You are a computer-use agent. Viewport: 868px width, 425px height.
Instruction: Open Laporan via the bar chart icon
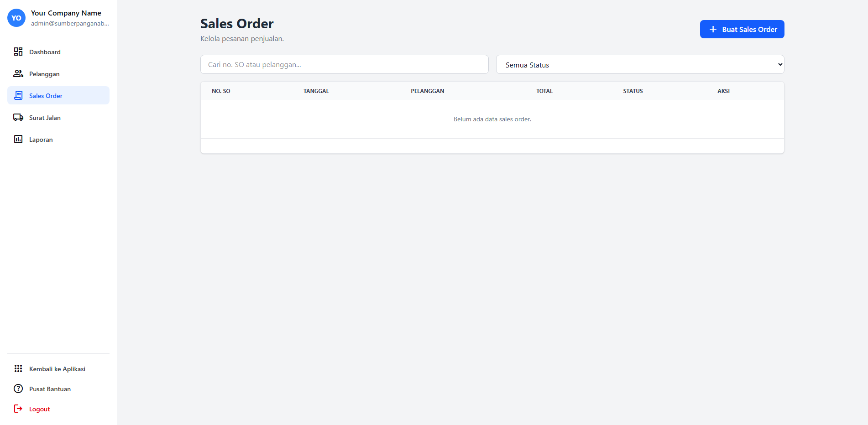click(x=18, y=139)
